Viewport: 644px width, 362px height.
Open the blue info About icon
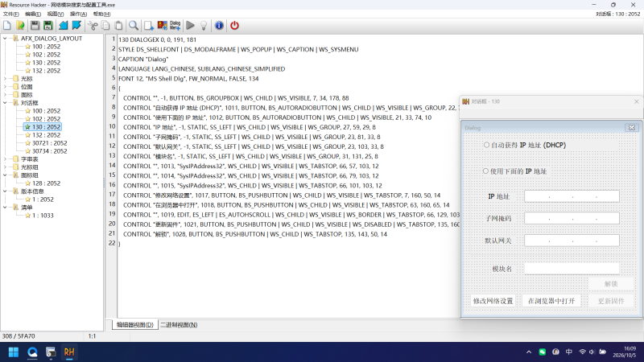[x=219, y=26]
